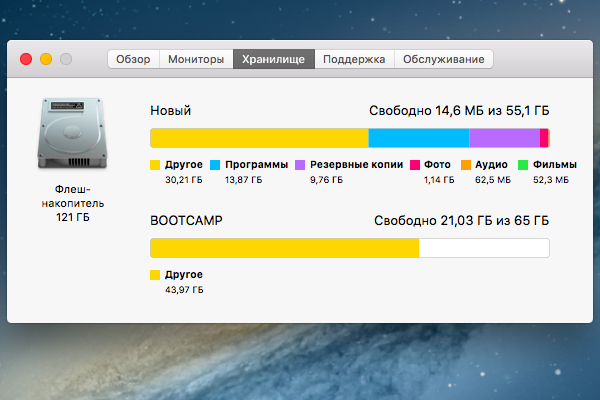Click the purple Резервные копии legend swatch
This screenshot has height=400, width=600.
[x=300, y=164]
